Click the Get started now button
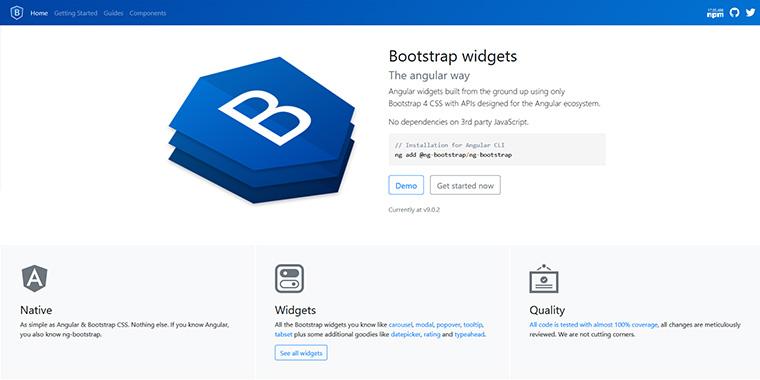The image size is (760, 380). click(x=465, y=185)
